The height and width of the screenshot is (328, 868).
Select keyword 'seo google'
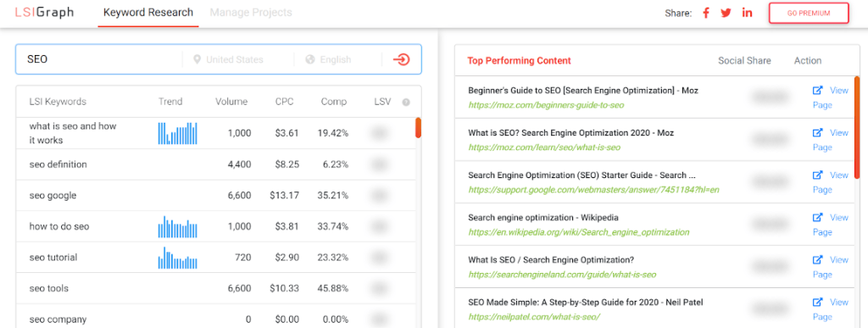(x=53, y=195)
